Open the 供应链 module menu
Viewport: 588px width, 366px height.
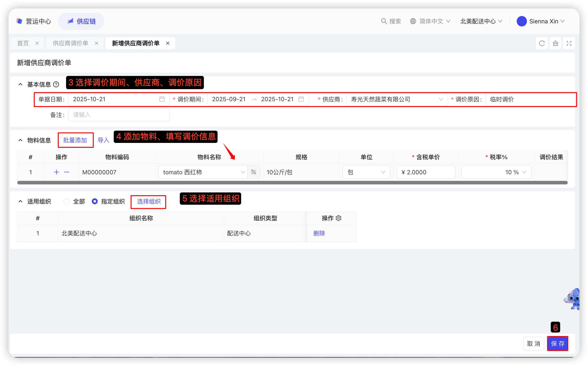coord(81,21)
